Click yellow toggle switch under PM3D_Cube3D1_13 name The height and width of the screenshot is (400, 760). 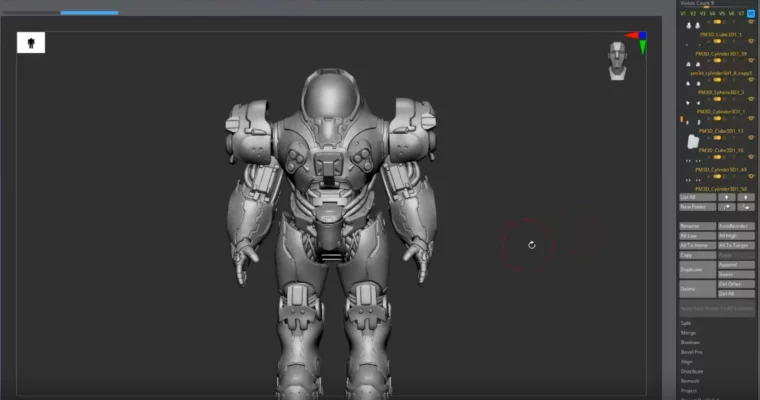tap(717, 138)
